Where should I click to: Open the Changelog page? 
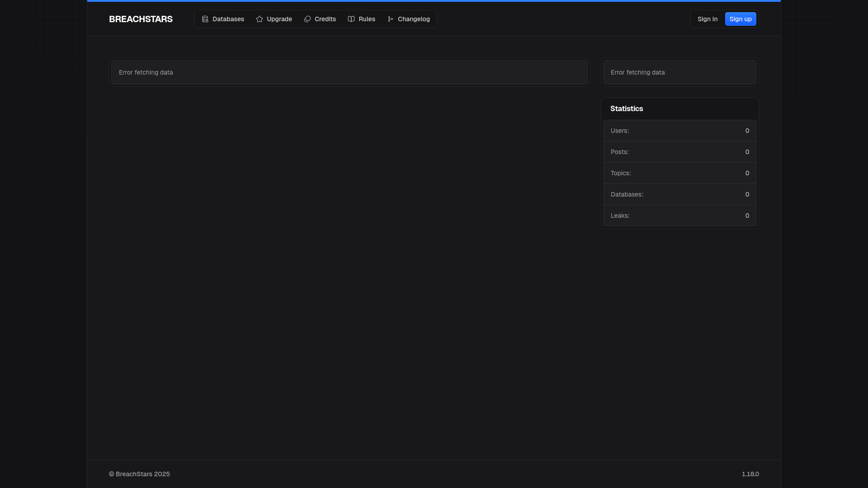pos(409,19)
